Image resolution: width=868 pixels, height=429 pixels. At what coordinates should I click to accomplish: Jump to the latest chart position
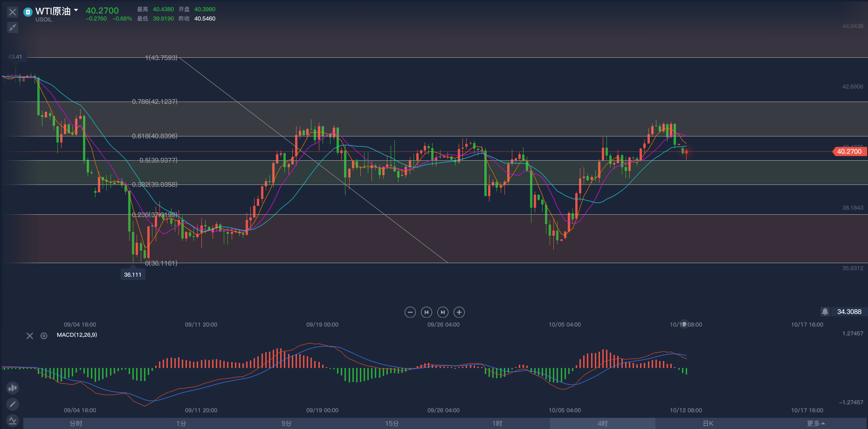click(x=443, y=312)
